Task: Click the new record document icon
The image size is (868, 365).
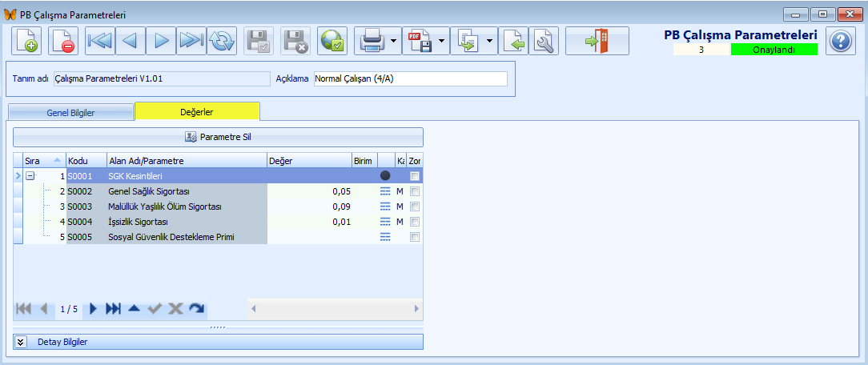Action: click(x=27, y=41)
